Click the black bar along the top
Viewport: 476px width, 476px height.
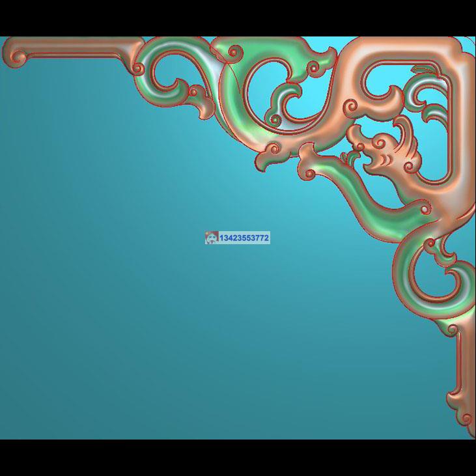point(238,18)
